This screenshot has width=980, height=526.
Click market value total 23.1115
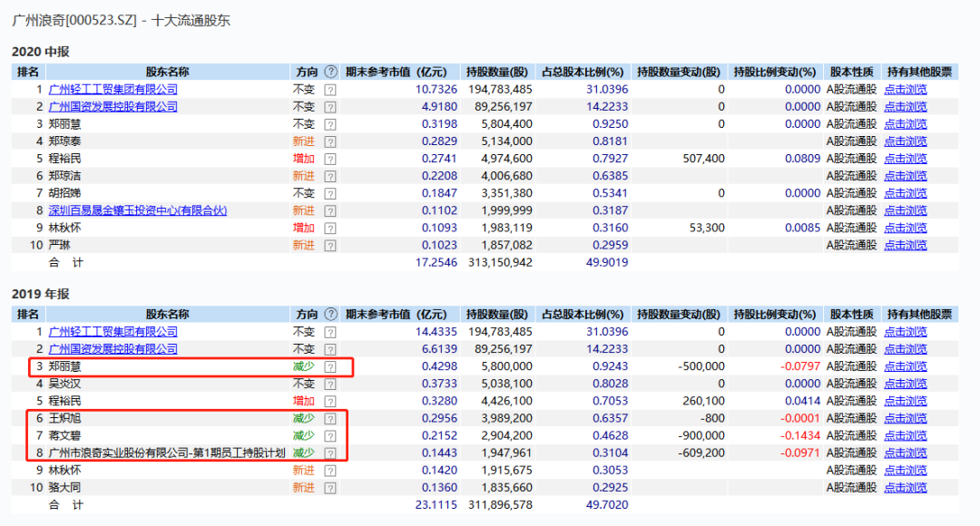(x=436, y=505)
